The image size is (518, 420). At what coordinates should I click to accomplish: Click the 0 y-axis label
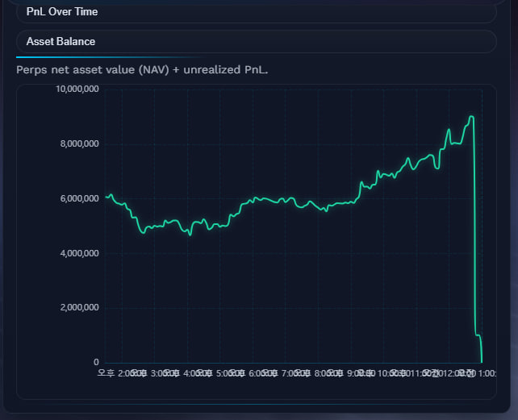click(x=96, y=362)
